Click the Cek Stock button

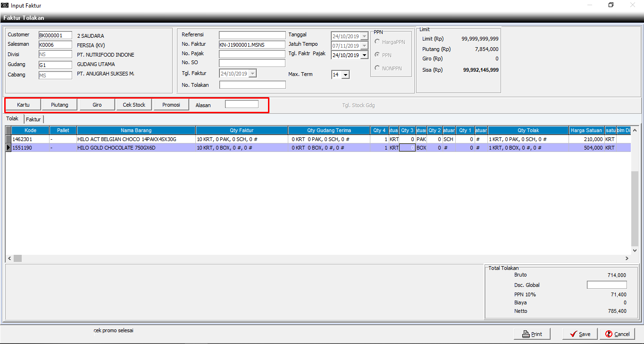tap(134, 105)
